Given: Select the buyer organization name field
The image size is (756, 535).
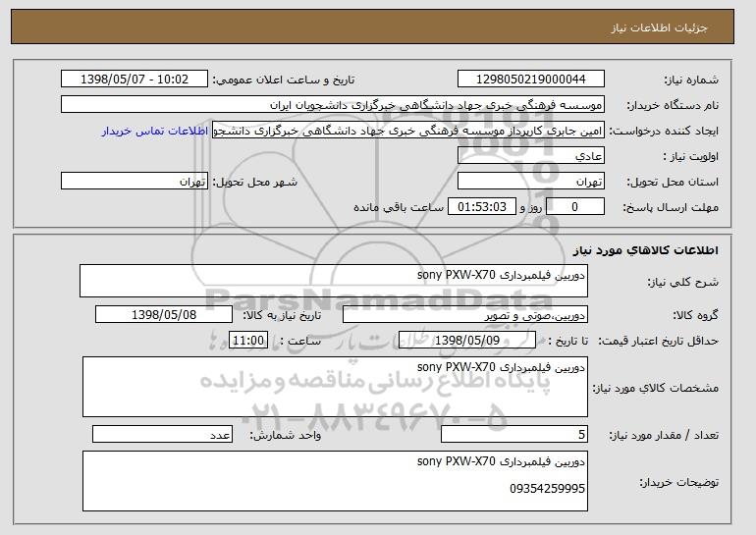Looking at the screenshot, I should click(x=333, y=105).
